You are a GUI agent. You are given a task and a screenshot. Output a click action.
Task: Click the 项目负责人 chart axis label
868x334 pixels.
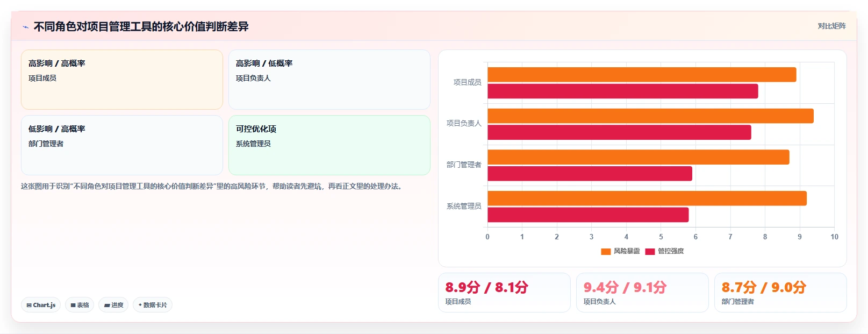click(x=464, y=123)
